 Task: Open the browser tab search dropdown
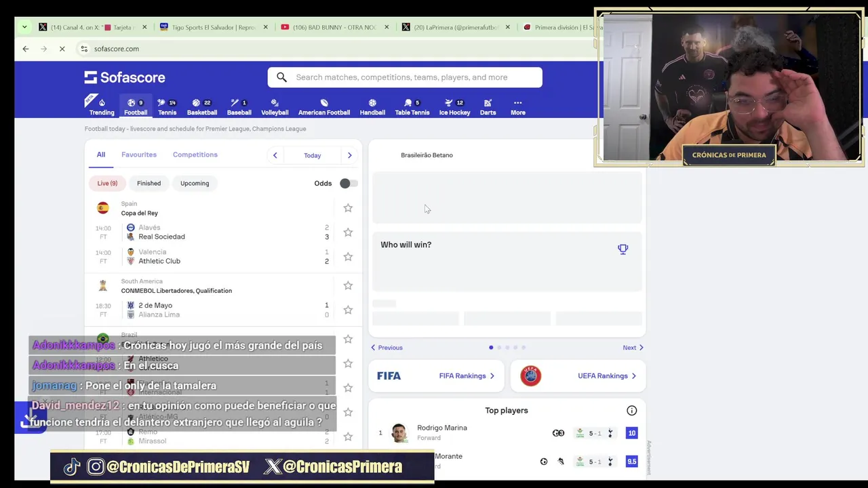pos(24,27)
